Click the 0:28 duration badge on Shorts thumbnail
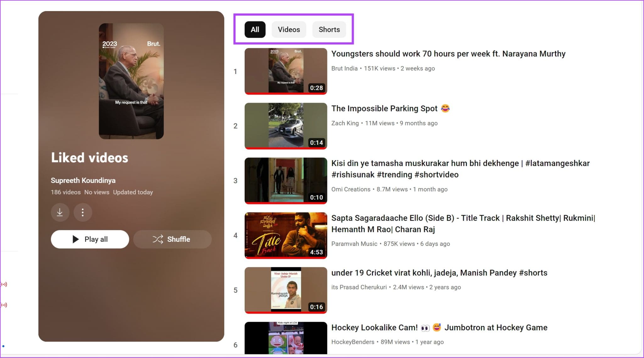The height and width of the screenshot is (358, 644). [x=316, y=88]
